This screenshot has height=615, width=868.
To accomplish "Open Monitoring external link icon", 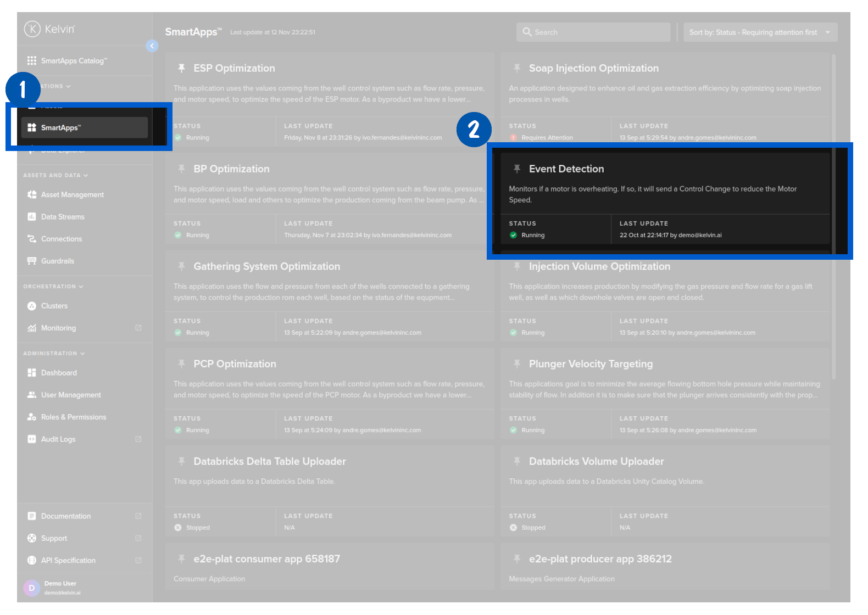I will [x=138, y=328].
